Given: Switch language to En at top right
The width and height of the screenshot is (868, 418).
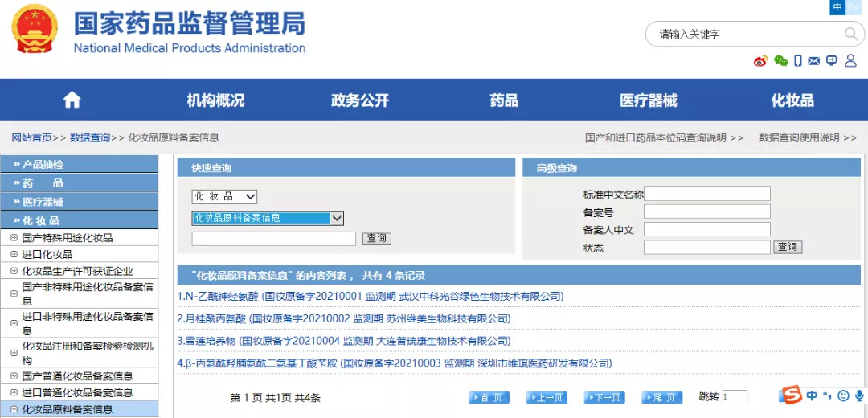Looking at the screenshot, I should 853,6.
